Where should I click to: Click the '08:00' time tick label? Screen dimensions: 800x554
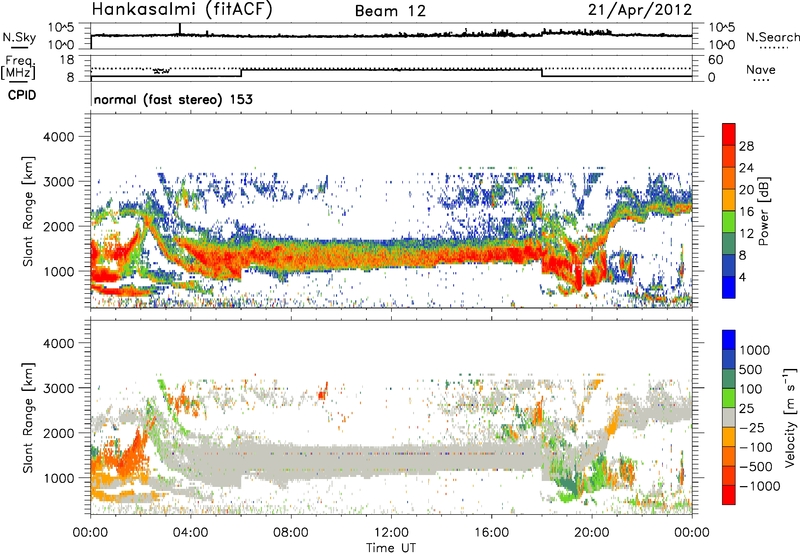(x=291, y=533)
